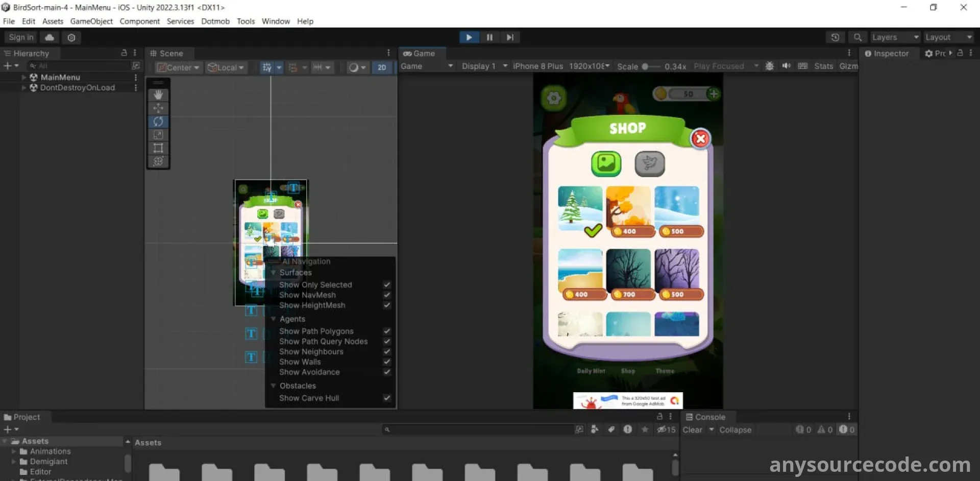
Task: Click the Step frame button
Action: tap(510, 37)
